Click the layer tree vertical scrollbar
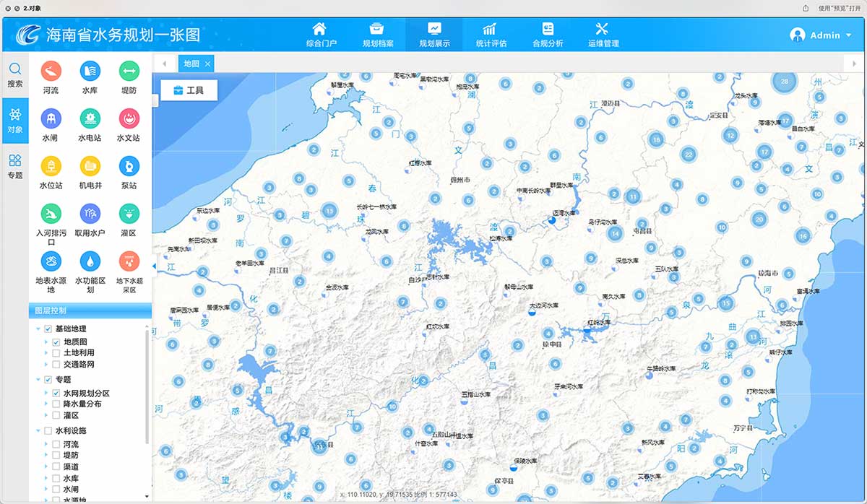 [x=148, y=386]
